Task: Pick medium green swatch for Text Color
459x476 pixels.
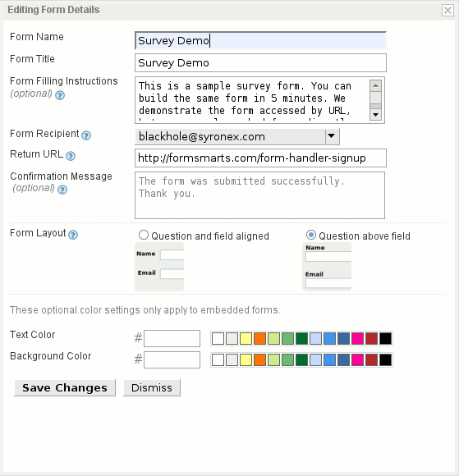Action: 287,338
